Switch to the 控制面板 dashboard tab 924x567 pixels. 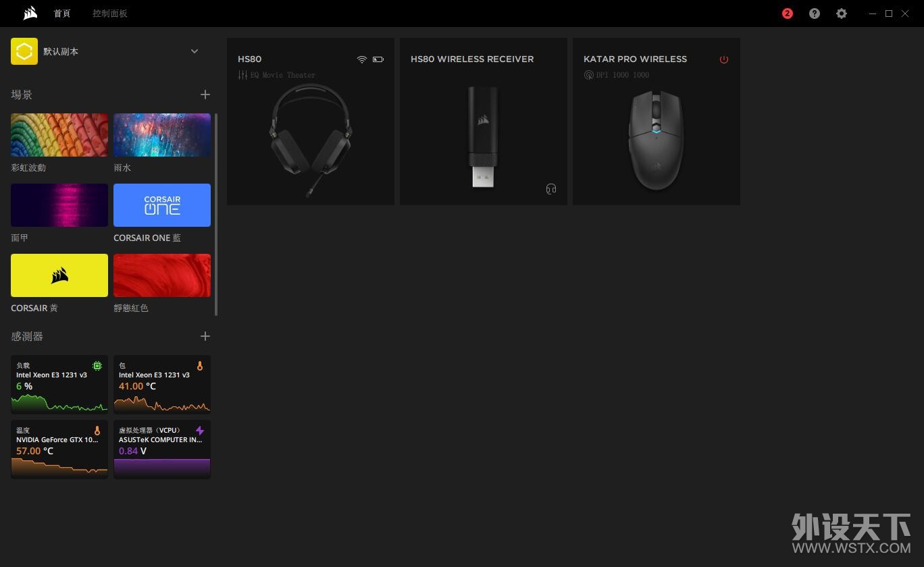[x=110, y=13]
